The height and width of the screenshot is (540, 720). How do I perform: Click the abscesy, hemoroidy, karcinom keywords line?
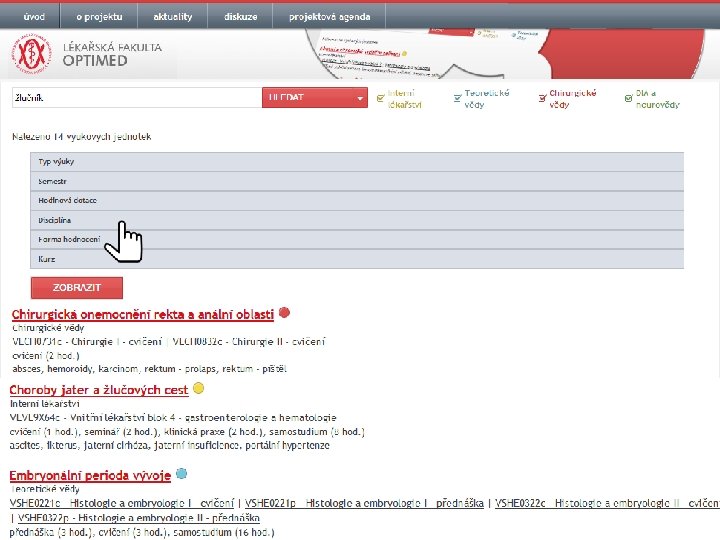pyautogui.click(x=149, y=369)
